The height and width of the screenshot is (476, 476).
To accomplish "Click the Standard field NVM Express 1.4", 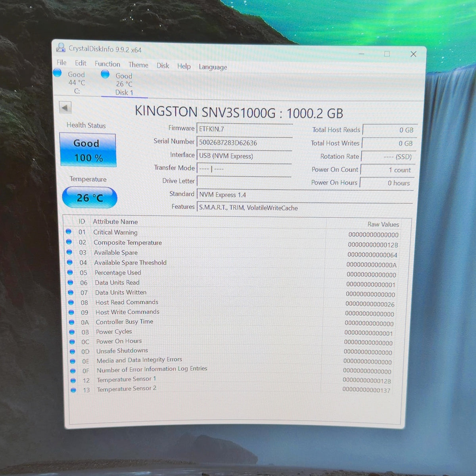I will [305, 195].
